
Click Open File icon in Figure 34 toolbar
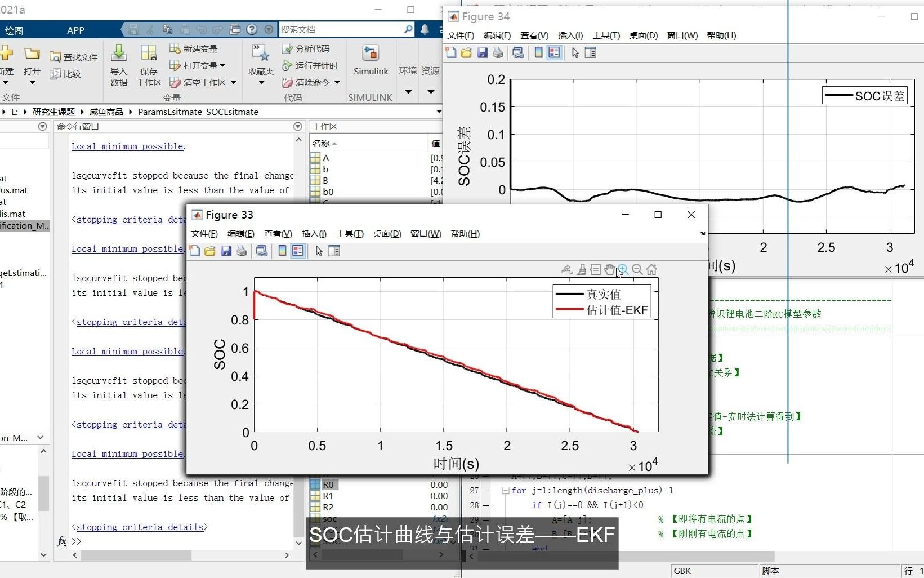pyautogui.click(x=466, y=53)
